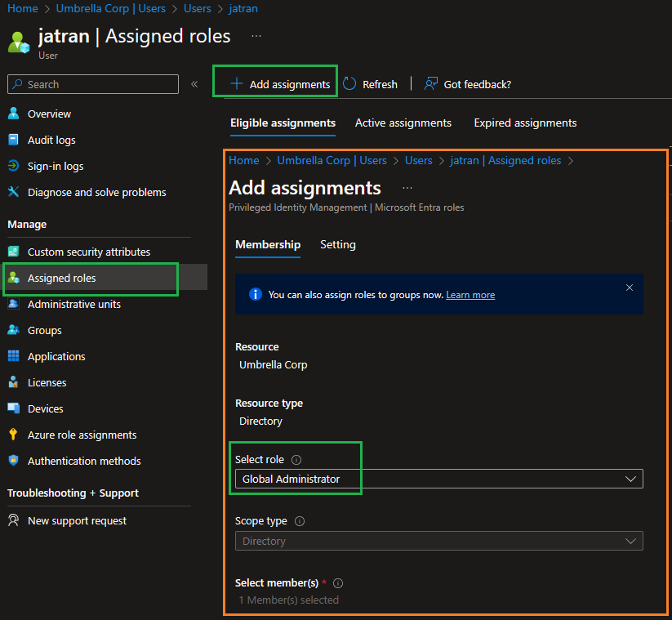Screen dimensions: 672x620
Task: Click the Sign-in logs arrow icon
Action: (13, 166)
